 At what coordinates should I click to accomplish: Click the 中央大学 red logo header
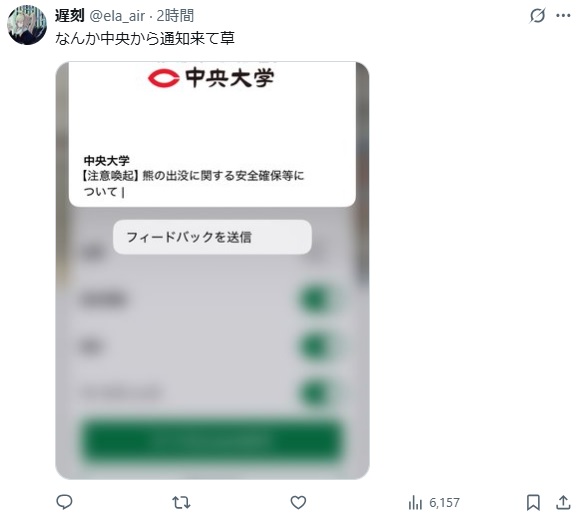pyautogui.click(x=211, y=78)
